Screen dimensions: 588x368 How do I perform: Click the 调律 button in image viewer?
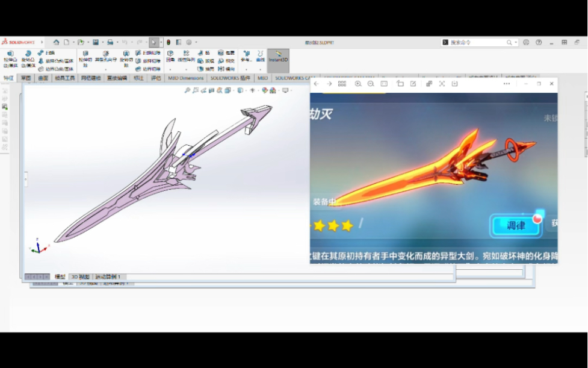(516, 226)
